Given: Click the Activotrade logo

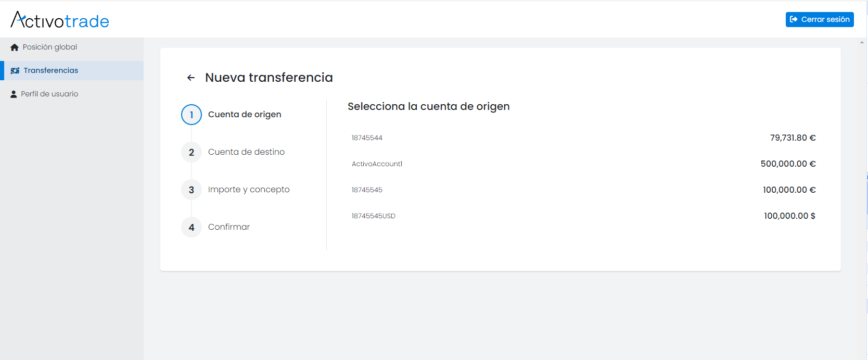Looking at the screenshot, I should click(60, 20).
